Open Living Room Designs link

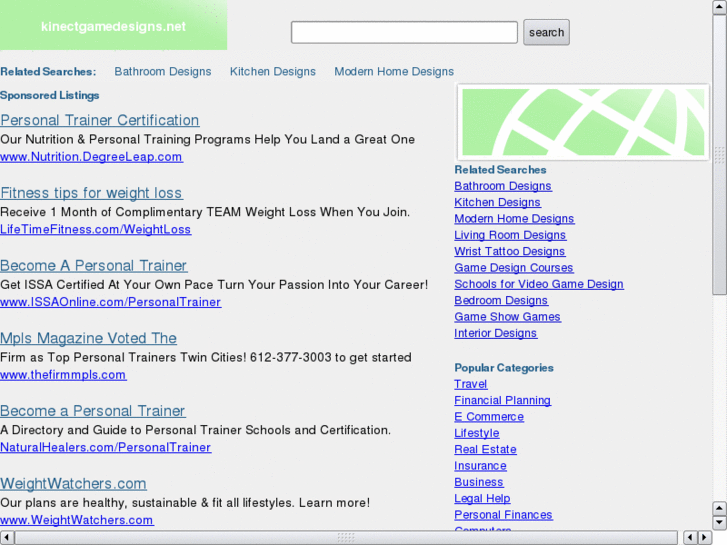click(510, 235)
